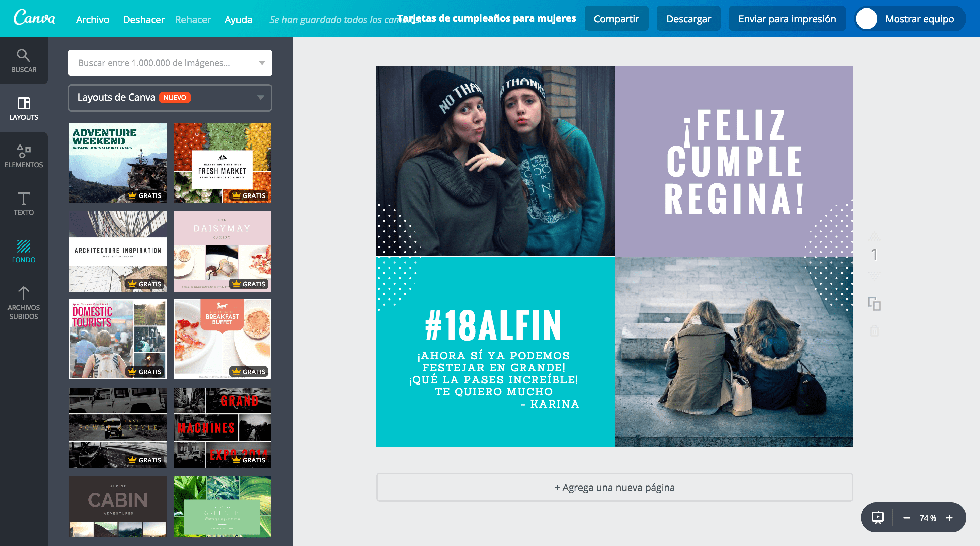The height and width of the screenshot is (546, 980).
Task: Open Archivos Subidos uploads panel
Action: pos(23,303)
